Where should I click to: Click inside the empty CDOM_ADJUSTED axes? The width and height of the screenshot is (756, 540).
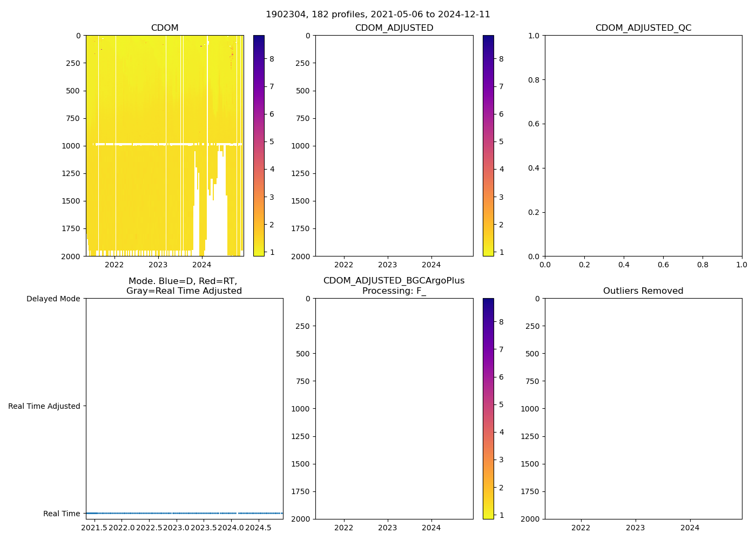[x=394, y=146]
